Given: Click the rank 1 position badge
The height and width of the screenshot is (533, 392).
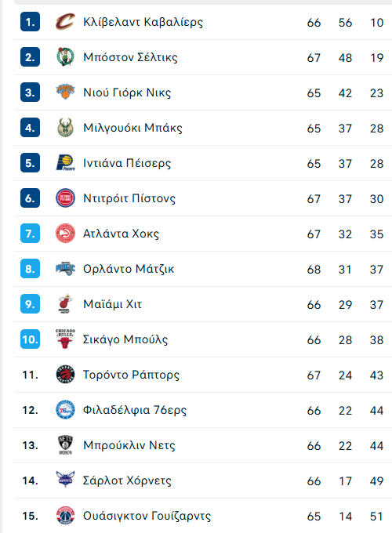Looking at the screenshot, I should (31, 22).
